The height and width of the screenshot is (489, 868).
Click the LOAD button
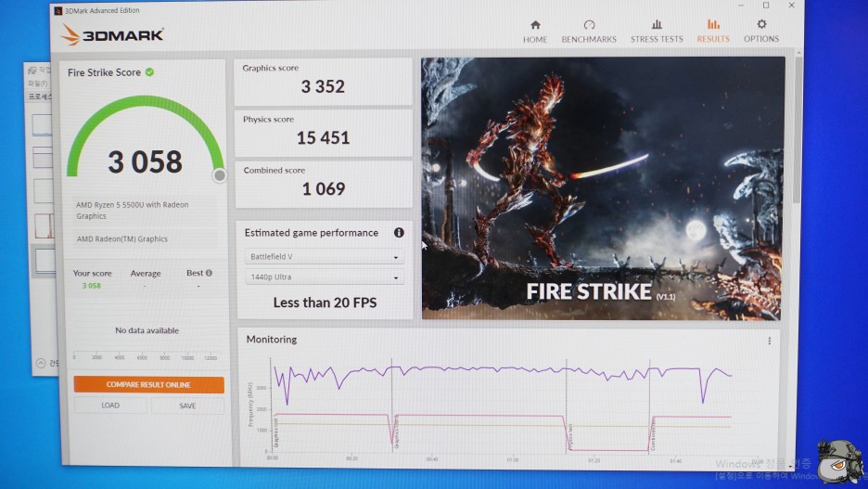coord(110,405)
